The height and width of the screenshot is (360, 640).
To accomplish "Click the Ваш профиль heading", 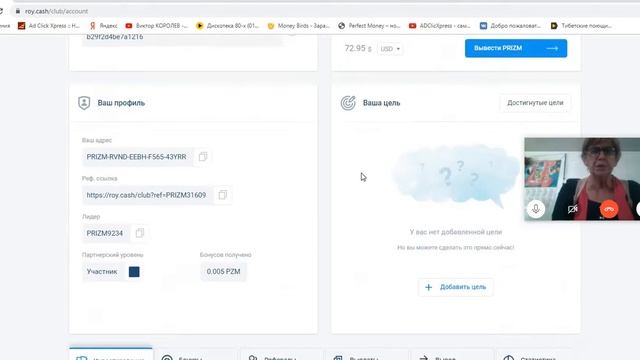I will click(121, 103).
